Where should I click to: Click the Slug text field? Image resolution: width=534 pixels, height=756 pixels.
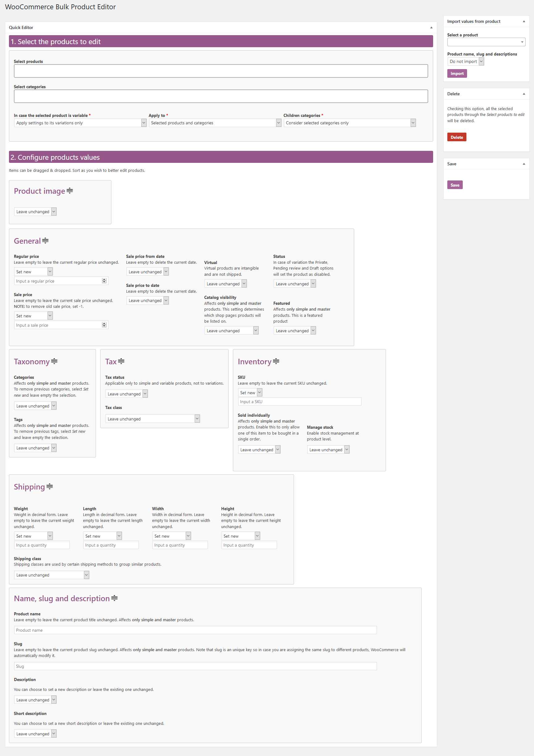click(195, 666)
